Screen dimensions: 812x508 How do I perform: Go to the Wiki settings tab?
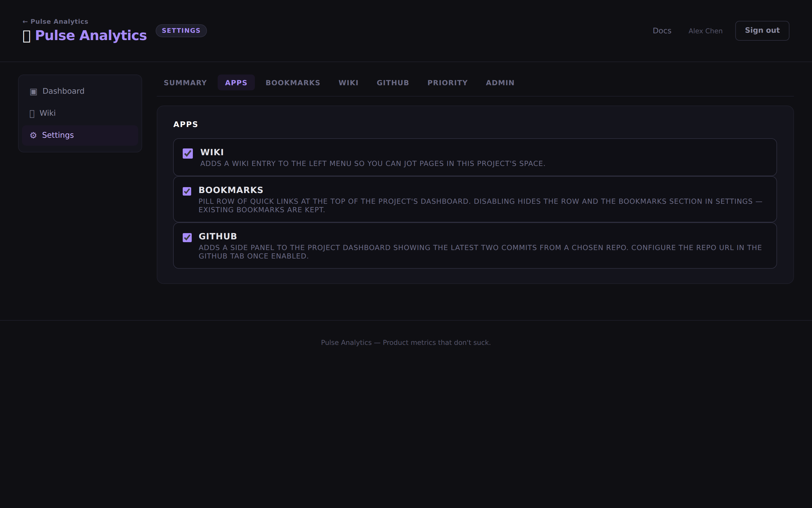pos(348,83)
